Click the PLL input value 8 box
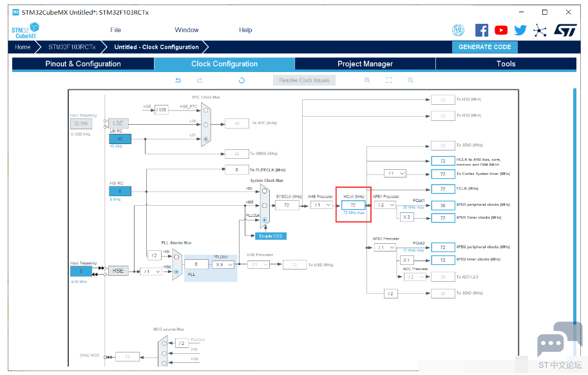This screenshot has width=588, height=375. tap(196, 264)
